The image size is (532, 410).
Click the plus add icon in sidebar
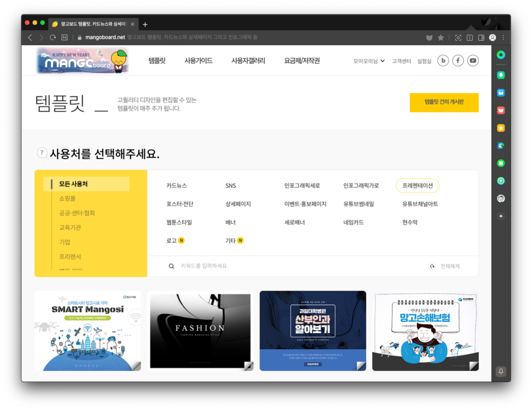pyautogui.click(x=501, y=216)
